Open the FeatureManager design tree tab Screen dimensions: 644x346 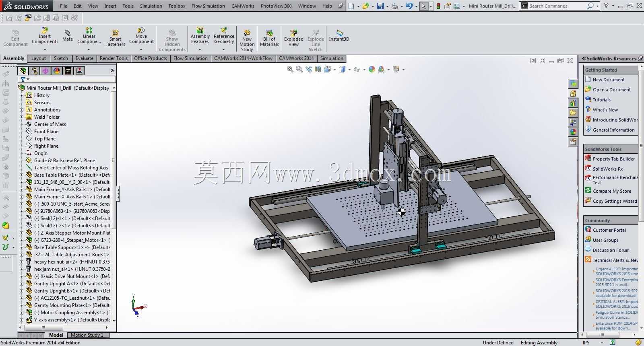(x=23, y=71)
